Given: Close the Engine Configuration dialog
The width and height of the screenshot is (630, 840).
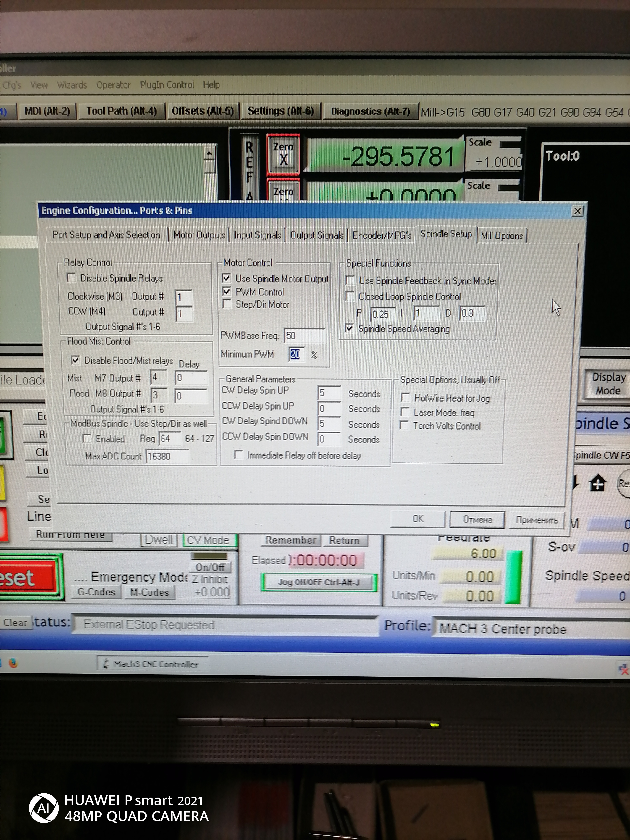Looking at the screenshot, I should (x=577, y=211).
